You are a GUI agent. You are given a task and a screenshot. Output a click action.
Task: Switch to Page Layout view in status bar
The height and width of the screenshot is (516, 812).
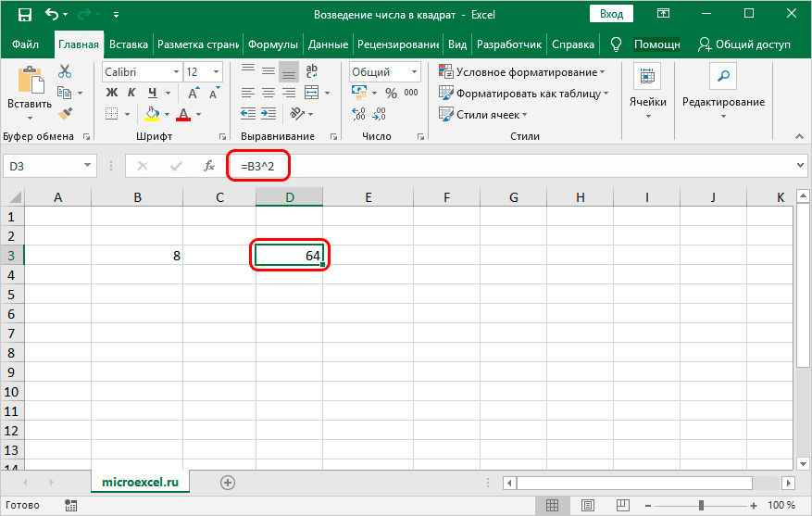[x=585, y=505]
